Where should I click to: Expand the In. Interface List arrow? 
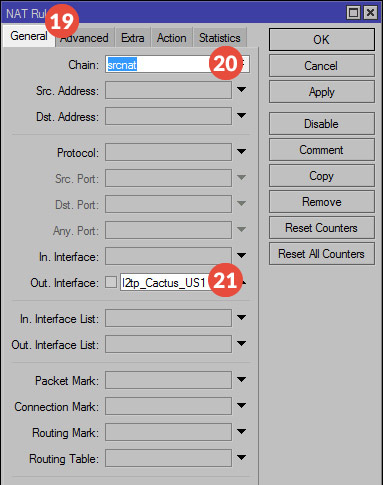pyautogui.click(x=242, y=318)
